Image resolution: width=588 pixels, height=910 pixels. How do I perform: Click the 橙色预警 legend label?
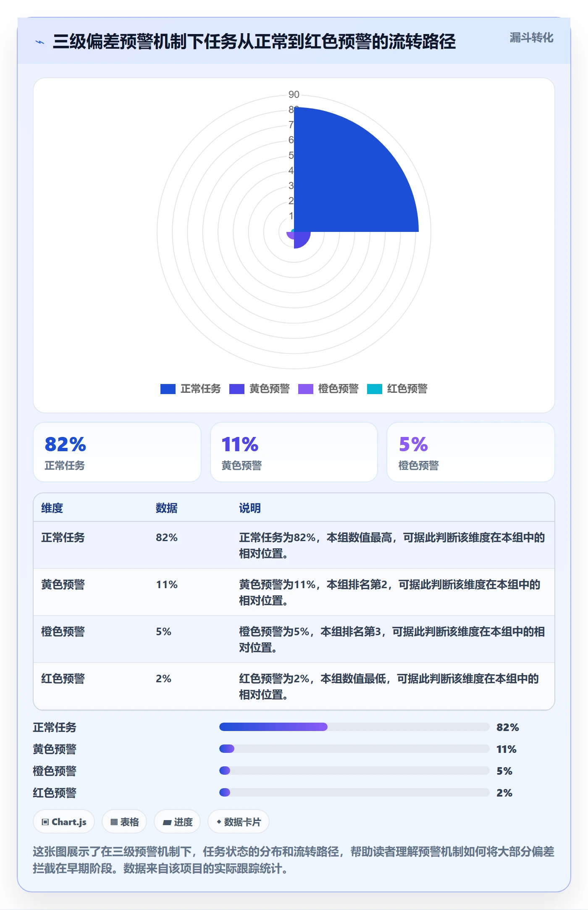pyautogui.click(x=338, y=389)
